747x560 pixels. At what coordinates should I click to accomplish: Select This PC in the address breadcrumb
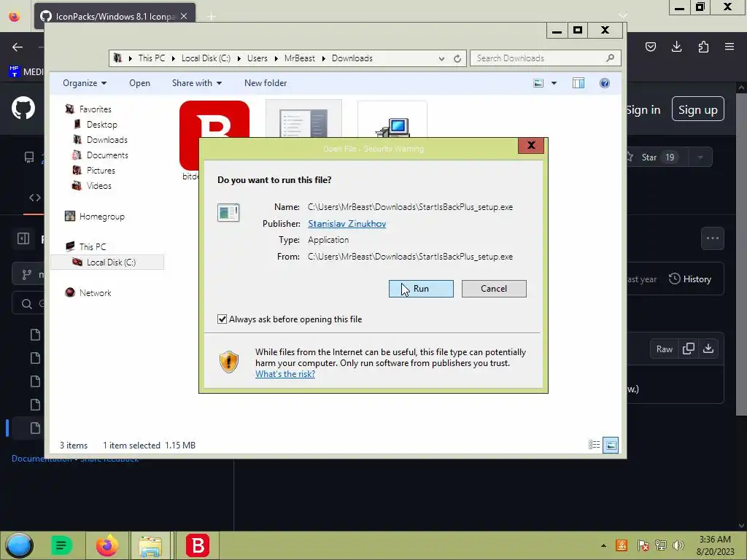[x=152, y=58]
